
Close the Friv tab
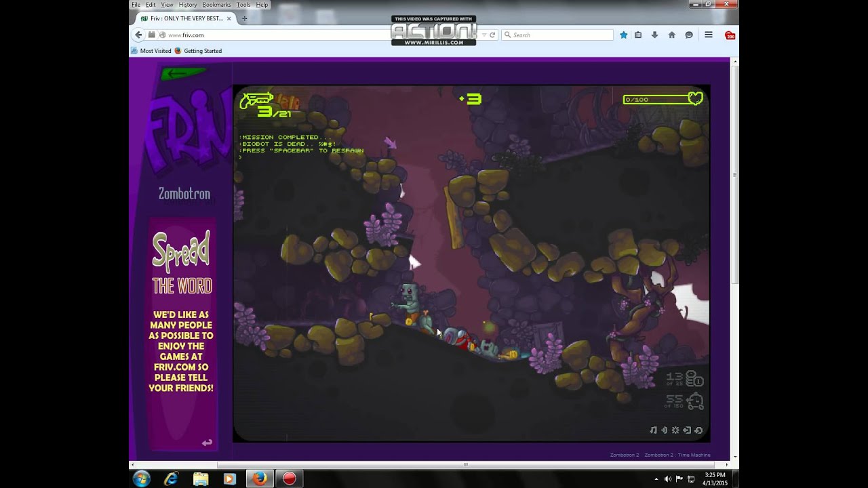coord(230,18)
